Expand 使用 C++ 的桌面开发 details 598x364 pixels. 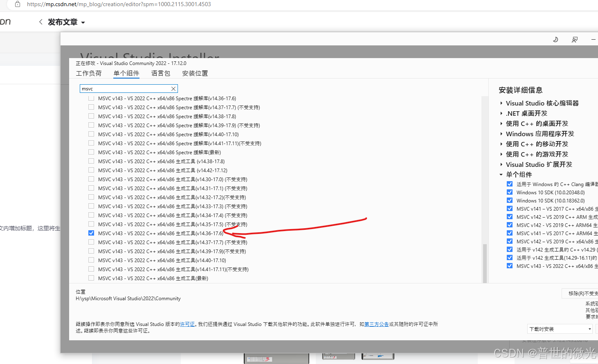point(501,124)
